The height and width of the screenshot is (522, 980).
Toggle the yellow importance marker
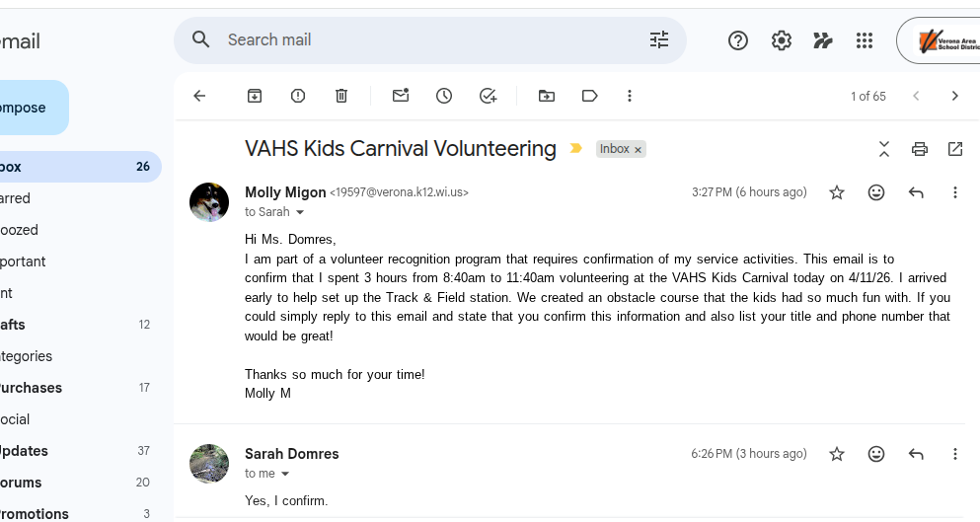click(x=576, y=149)
